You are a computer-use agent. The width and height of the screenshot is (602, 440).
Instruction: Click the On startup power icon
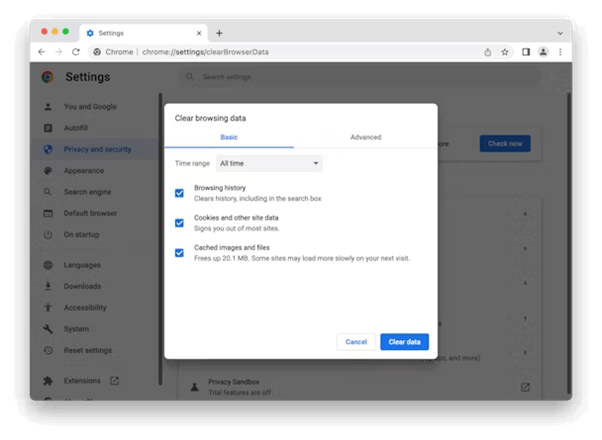(48, 235)
